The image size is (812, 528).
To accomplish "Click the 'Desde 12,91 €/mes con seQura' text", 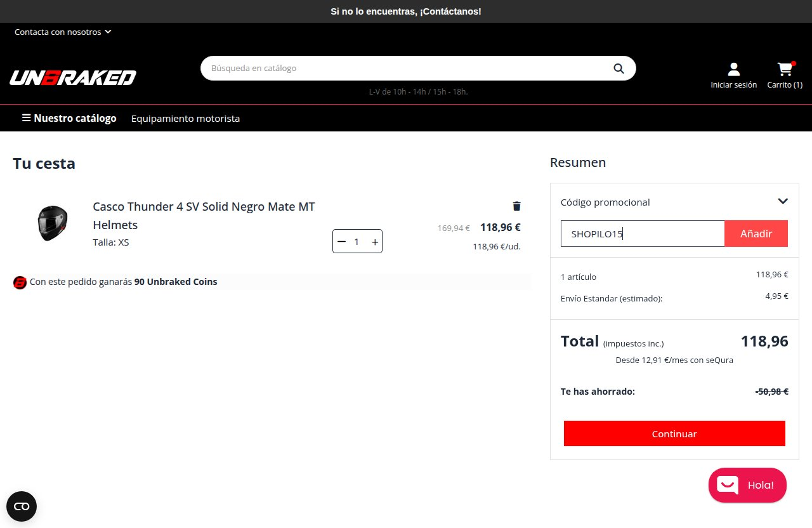I will pyautogui.click(x=674, y=360).
